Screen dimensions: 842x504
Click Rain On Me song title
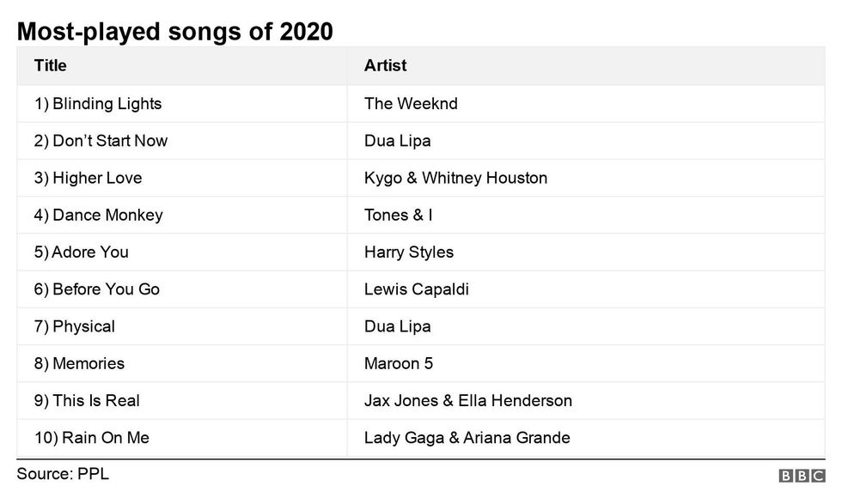92,438
